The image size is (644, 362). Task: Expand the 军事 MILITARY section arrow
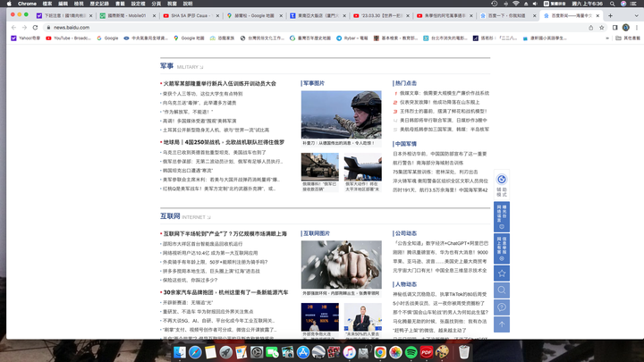click(201, 67)
